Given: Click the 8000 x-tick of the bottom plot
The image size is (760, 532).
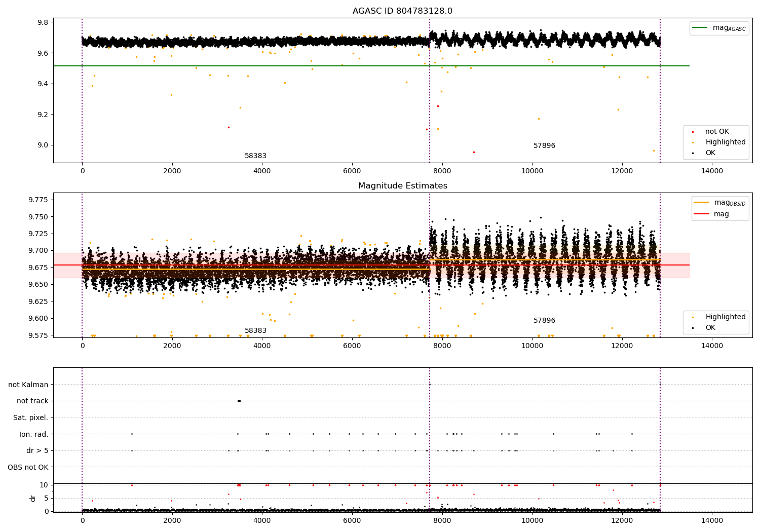Looking at the screenshot, I should (442, 521).
